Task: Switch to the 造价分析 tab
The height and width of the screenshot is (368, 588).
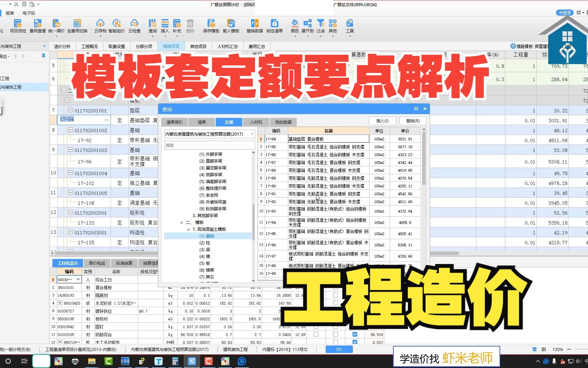Action: pyautogui.click(x=62, y=46)
